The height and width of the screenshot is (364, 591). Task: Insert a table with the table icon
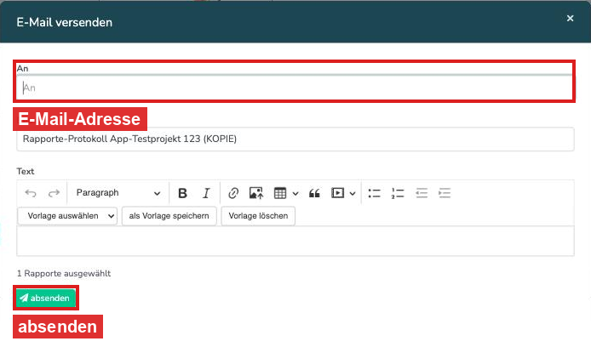[x=280, y=193]
